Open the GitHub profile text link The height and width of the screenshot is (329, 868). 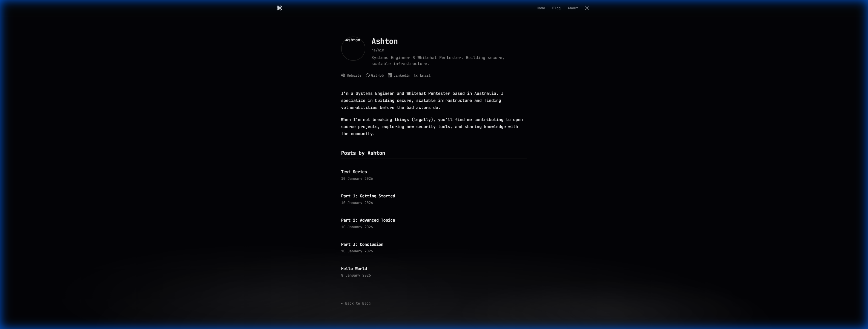coord(377,75)
